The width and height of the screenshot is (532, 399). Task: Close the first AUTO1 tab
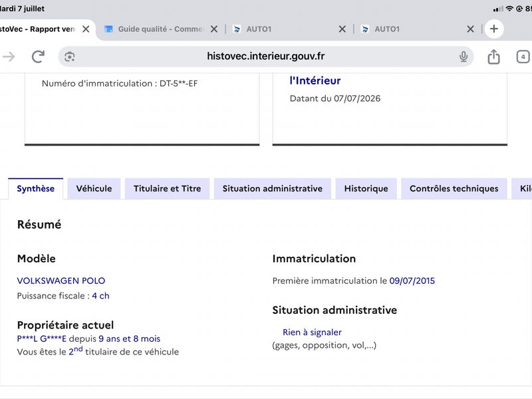(342, 29)
